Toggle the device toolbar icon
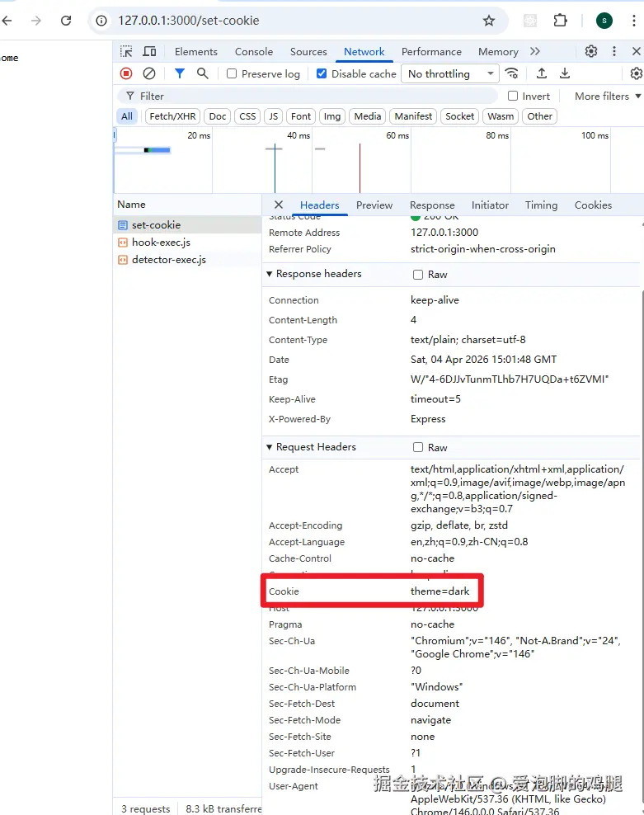 (x=150, y=51)
